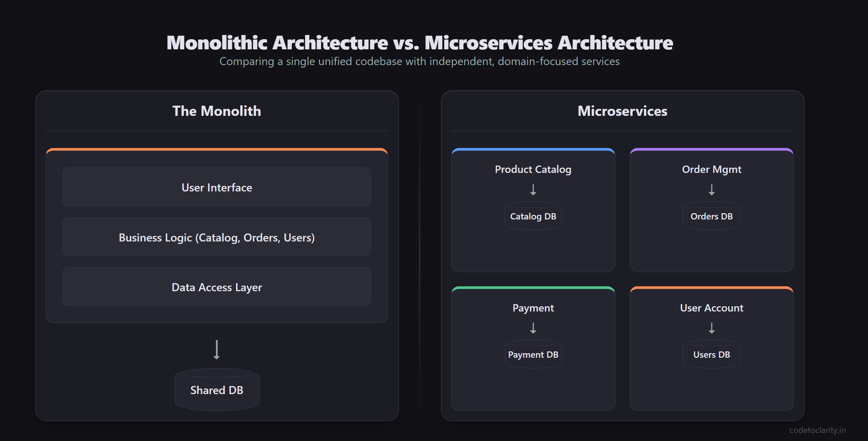
Task: Click the Payment DB cylinder
Action: pyautogui.click(x=533, y=354)
